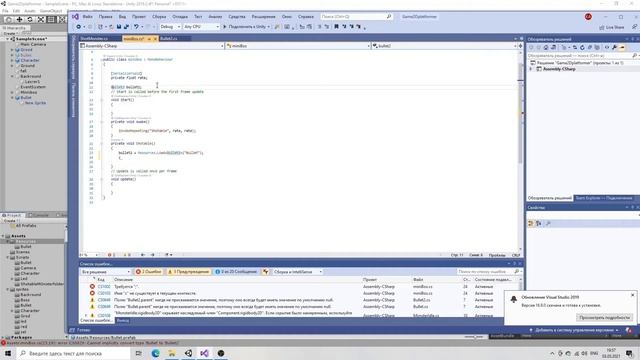This screenshot has width=640, height=360.
Task: Click the show all files icon in Solution Explorer
Action: pyautogui.click(x=597, y=47)
